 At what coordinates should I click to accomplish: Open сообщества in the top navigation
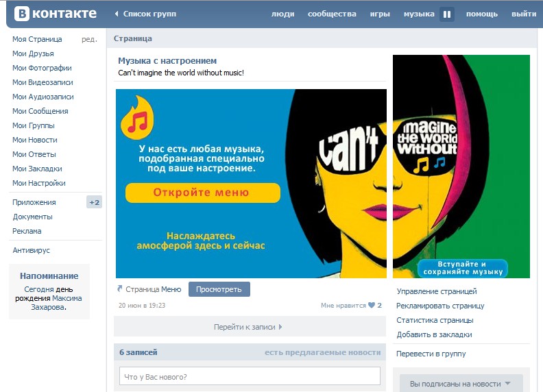click(x=332, y=14)
